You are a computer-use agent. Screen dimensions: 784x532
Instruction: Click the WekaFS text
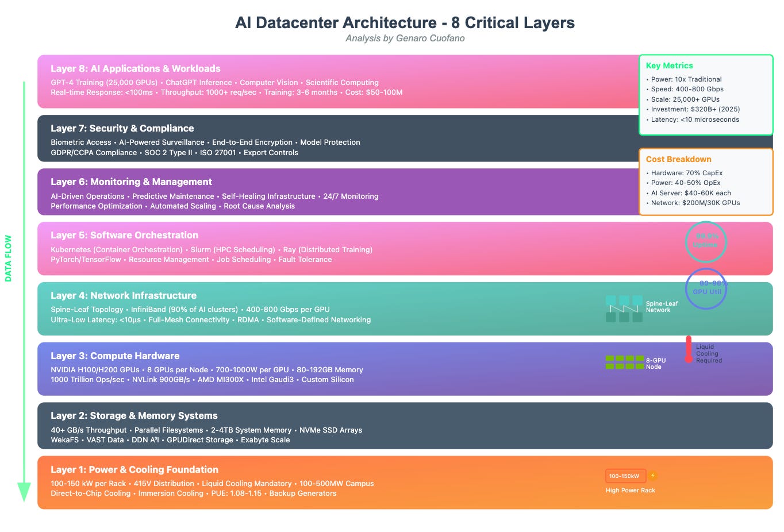65,440
